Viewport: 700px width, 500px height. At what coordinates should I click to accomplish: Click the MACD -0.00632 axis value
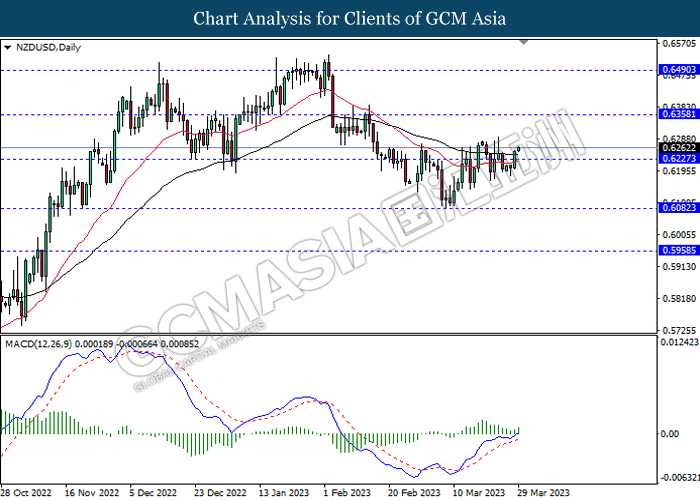[680, 478]
